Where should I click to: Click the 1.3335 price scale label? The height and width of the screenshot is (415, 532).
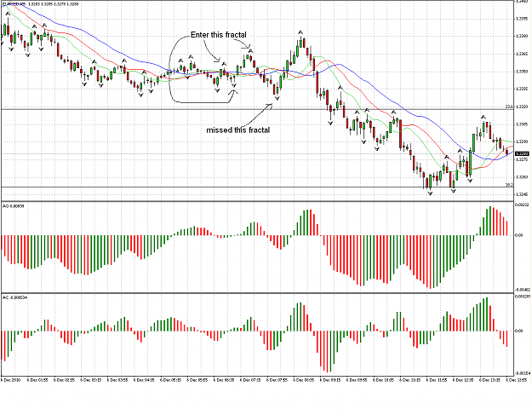[x=522, y=89]
